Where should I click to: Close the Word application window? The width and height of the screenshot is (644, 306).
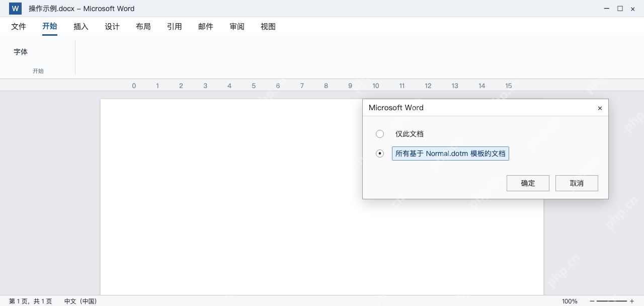632,9
